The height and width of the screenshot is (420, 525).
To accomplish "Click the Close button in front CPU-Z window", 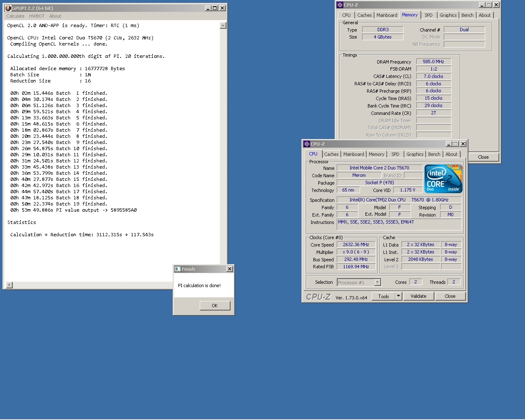I will pyautogui.click(x=450, y=296).
